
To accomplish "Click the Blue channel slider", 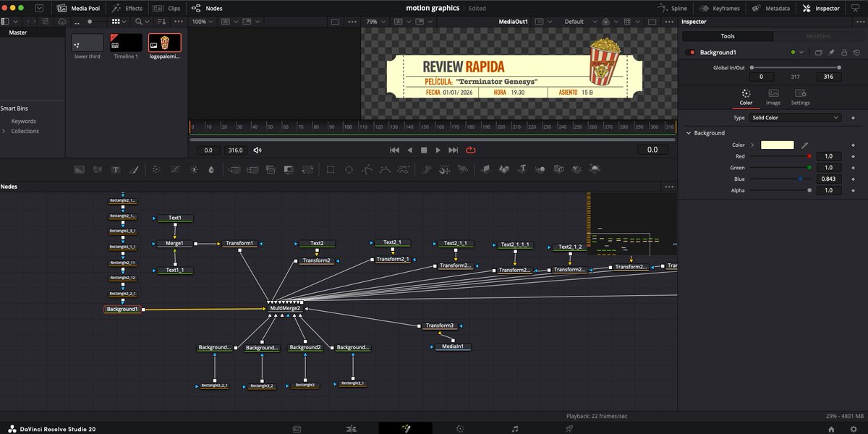I will click(x=780, y=179).
